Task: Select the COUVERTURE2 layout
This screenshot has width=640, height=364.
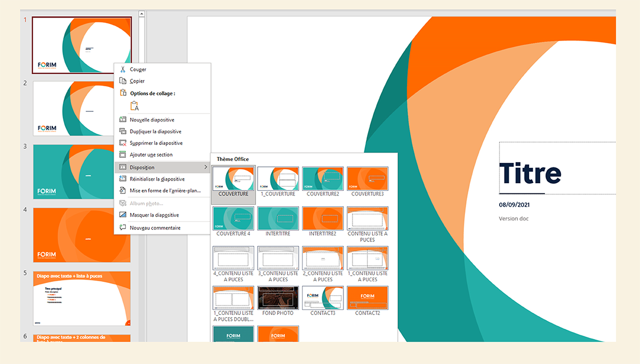Action: pyautogui.click(x=323, y=179)
